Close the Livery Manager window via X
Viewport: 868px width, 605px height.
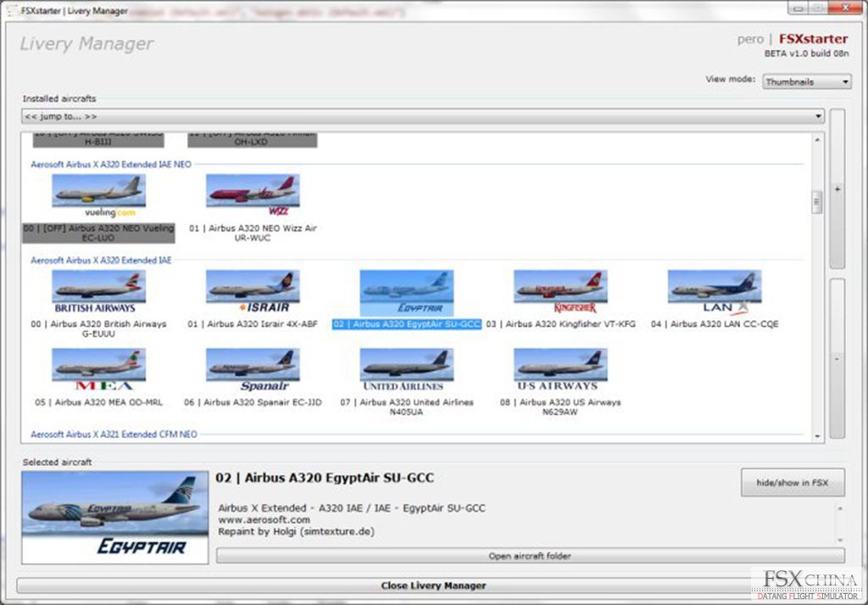point(845,8)
